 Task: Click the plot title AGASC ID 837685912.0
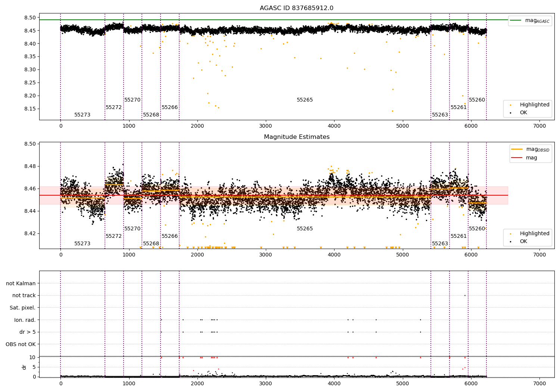(296, 8)
